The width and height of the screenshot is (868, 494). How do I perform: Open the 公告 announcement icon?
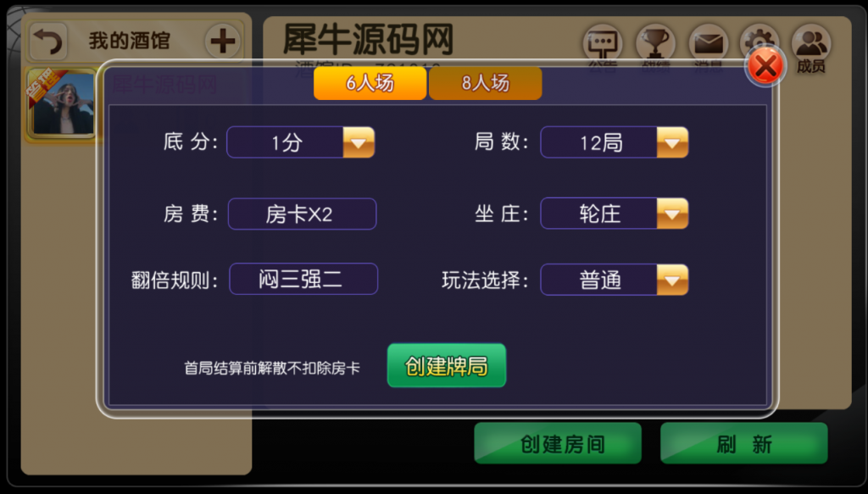click(x=603, y=43)
